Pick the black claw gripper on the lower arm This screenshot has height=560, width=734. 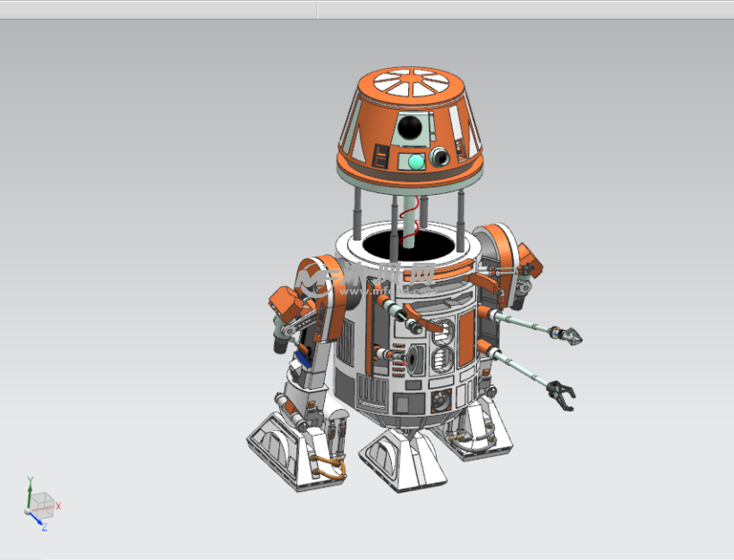561,395
